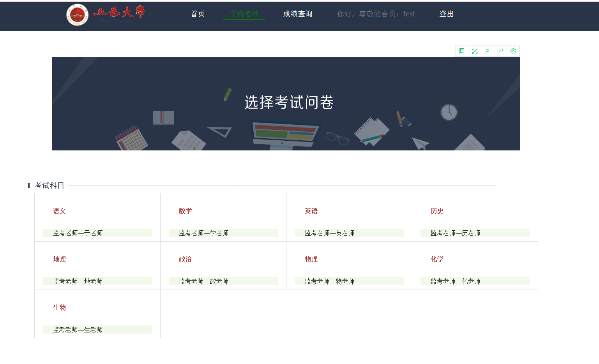Select the 数学 exam subject
Viewport: 599px width, 364px height.
(x=186, y=211)
